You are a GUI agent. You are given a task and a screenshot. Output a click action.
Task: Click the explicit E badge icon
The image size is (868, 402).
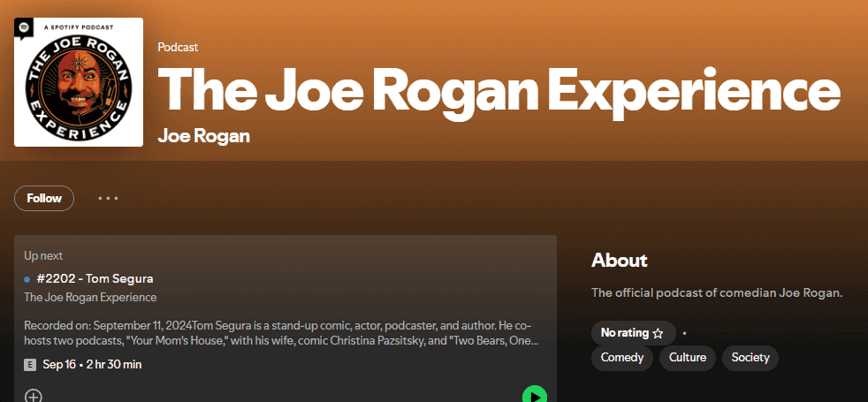pyautogui.click(x=30, y=365)
